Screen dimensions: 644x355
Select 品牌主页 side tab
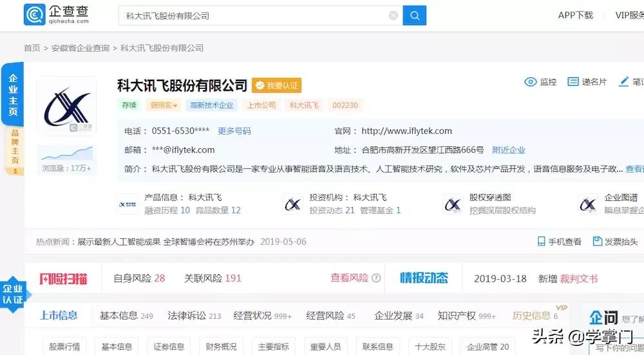[15, 151]
